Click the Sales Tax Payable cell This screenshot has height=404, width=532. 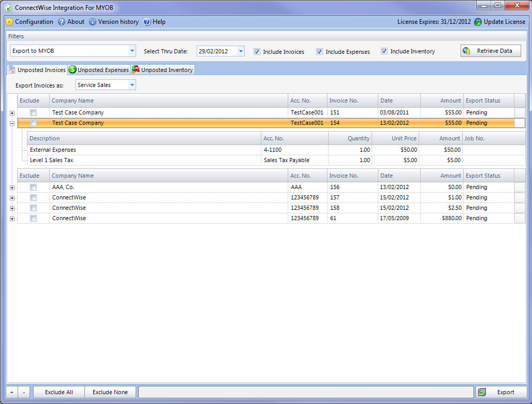pyautogui.click(x=294, y=160)
